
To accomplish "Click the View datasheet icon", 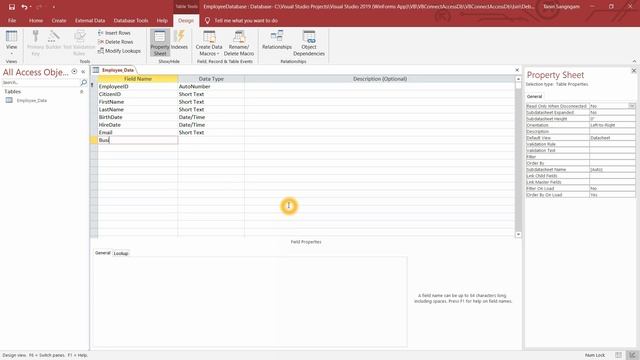I will click(11, 37).
